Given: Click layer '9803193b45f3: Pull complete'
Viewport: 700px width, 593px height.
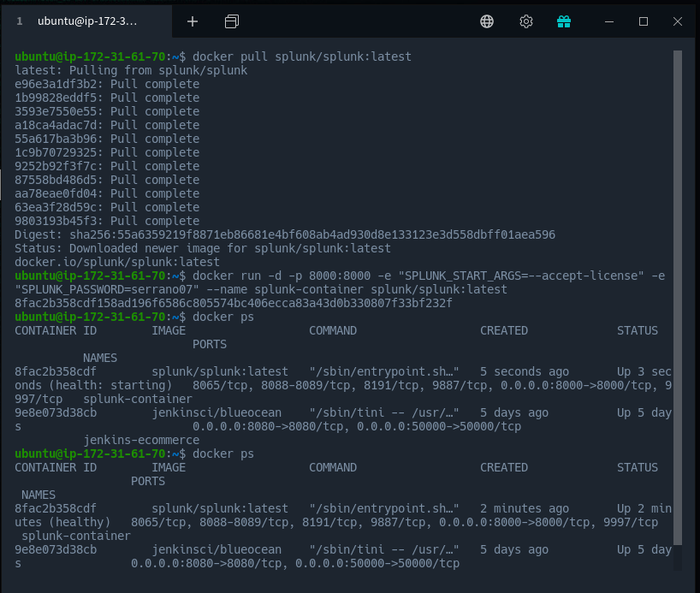Looking at the screenshot, I should point(107,221).
